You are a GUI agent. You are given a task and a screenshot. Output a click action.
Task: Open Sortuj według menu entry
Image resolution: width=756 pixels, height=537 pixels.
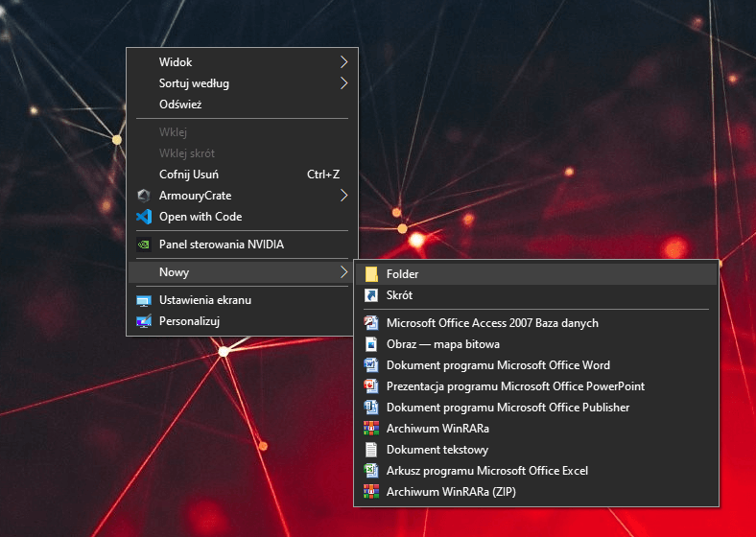point(242,82)
